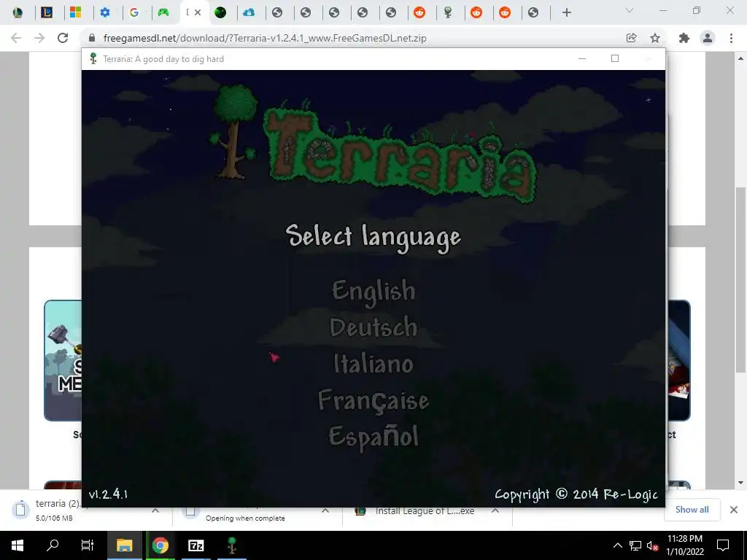This screenshot has height=560, width=747.
Task: Open a new Chrome tab
Action: point(566,12)
